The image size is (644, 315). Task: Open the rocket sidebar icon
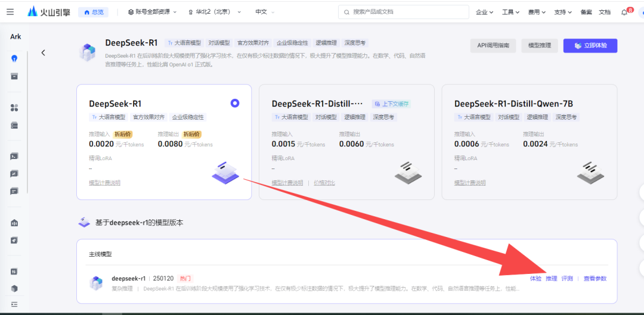coord(14,241)
